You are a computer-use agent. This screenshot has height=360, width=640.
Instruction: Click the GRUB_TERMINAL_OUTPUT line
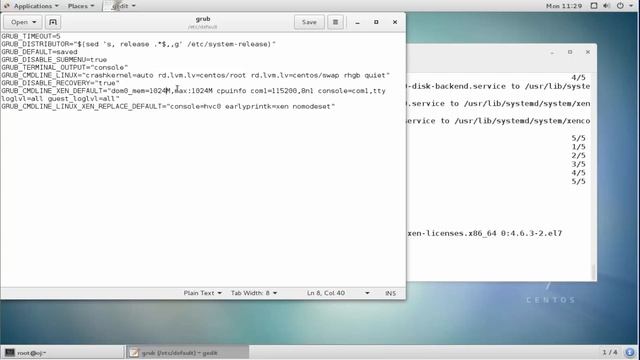64,67
